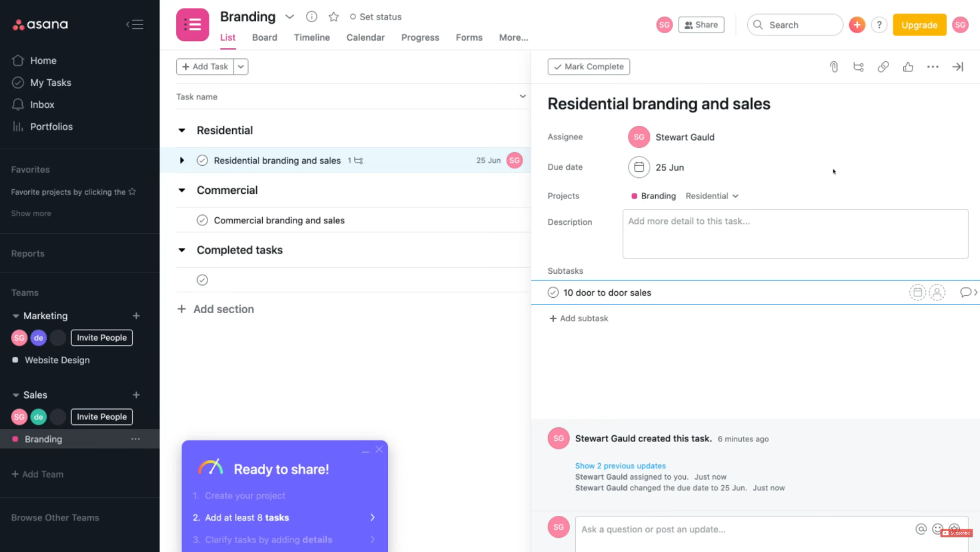Click the Mark Complete button

(588, 66)
